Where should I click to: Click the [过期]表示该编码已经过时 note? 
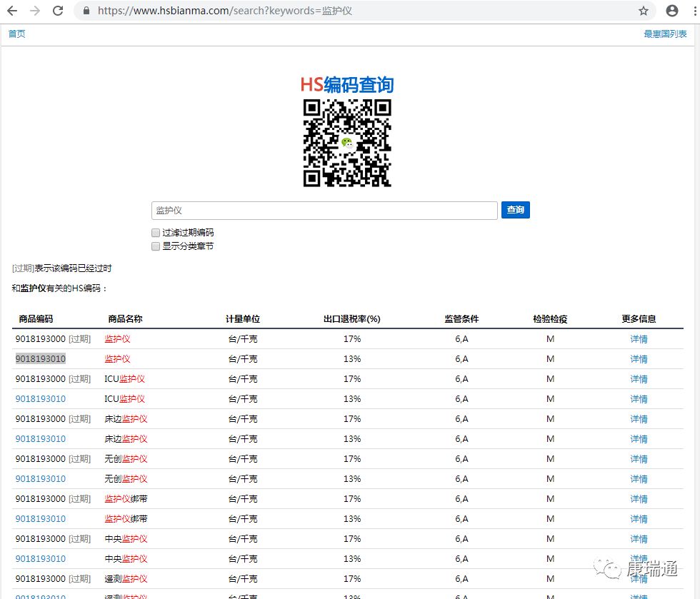(61, 268)
